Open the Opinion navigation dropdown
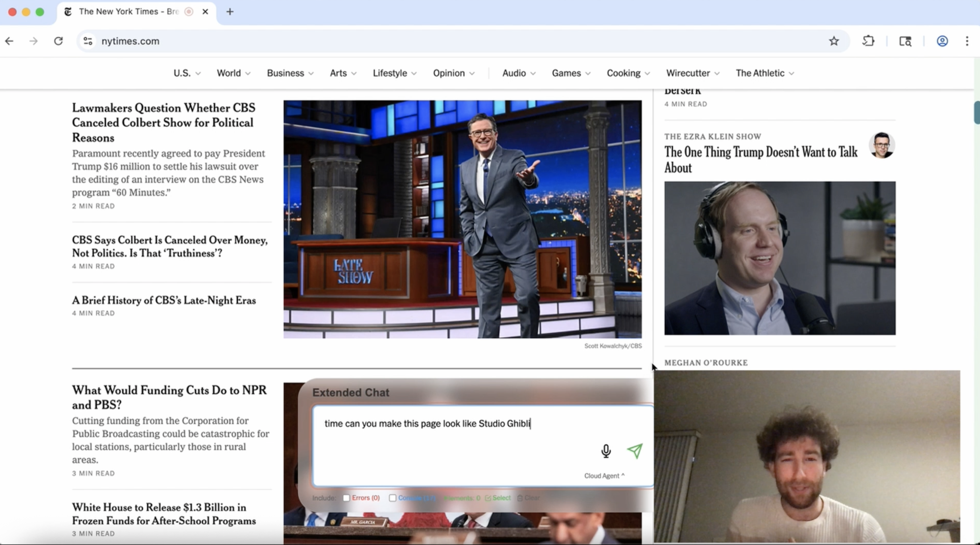The height and width of the screenshot is (545, 980). coord(454,73)
